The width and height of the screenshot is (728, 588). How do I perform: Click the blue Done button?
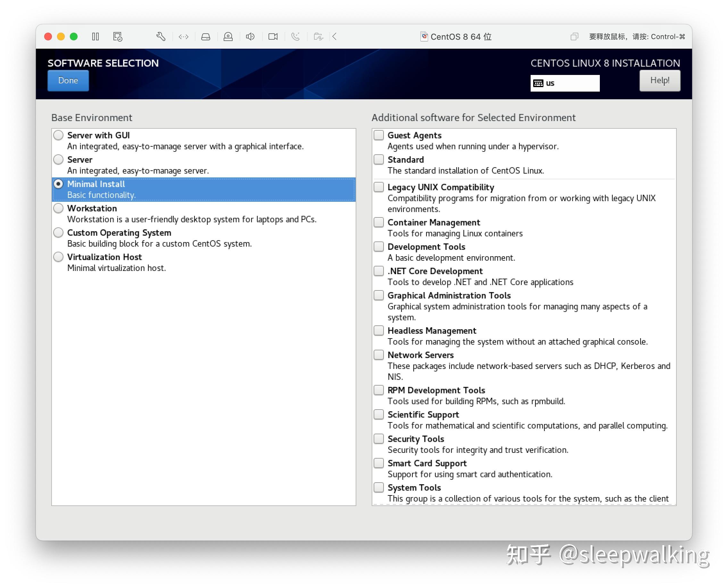(x=68, y=81)
